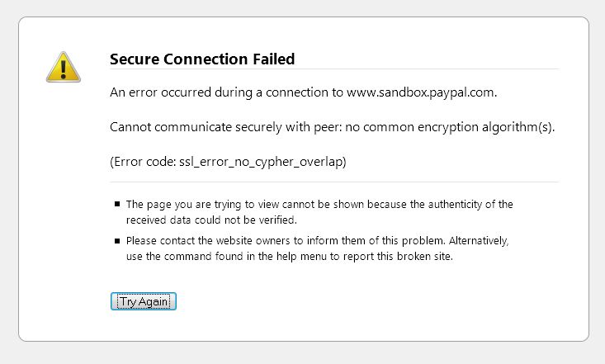Click the yellow warning triangle icon
The width and height of the screenshot is (605, 364).
[63, 65]
